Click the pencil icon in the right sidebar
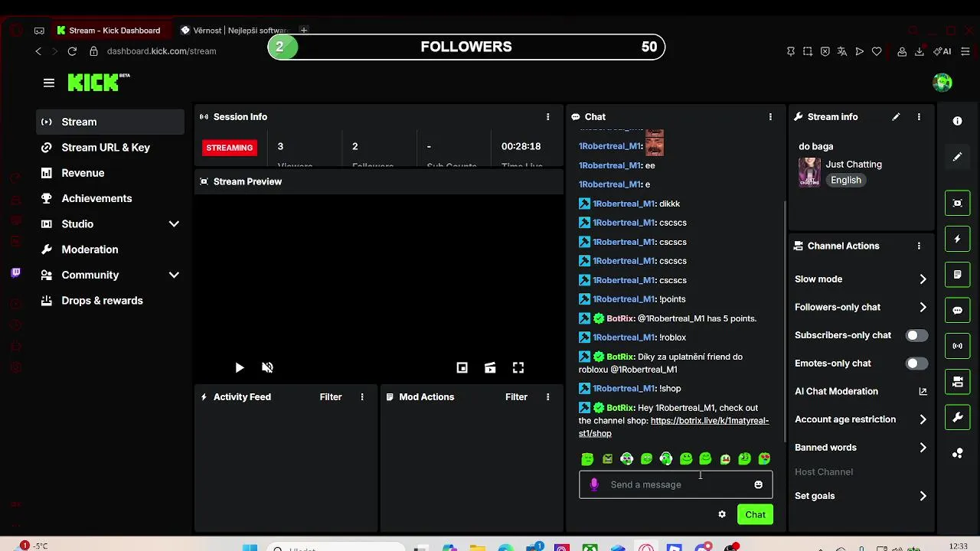 pos(957,157)
